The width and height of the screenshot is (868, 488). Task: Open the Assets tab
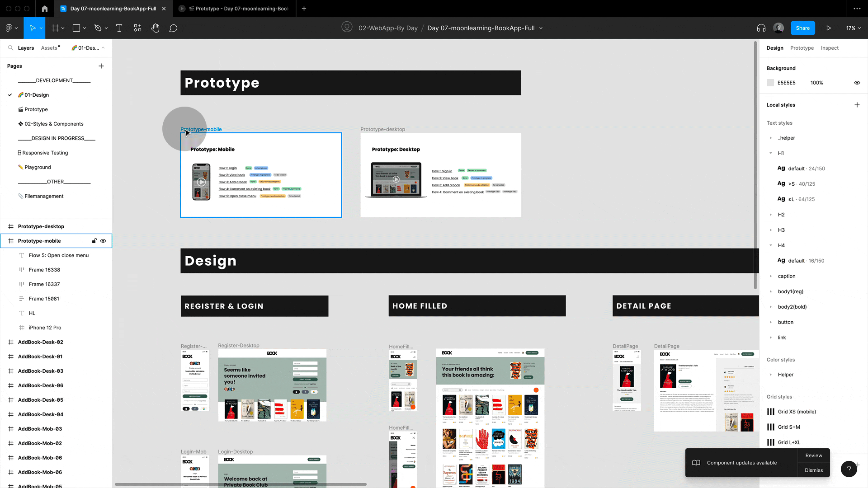49,48
